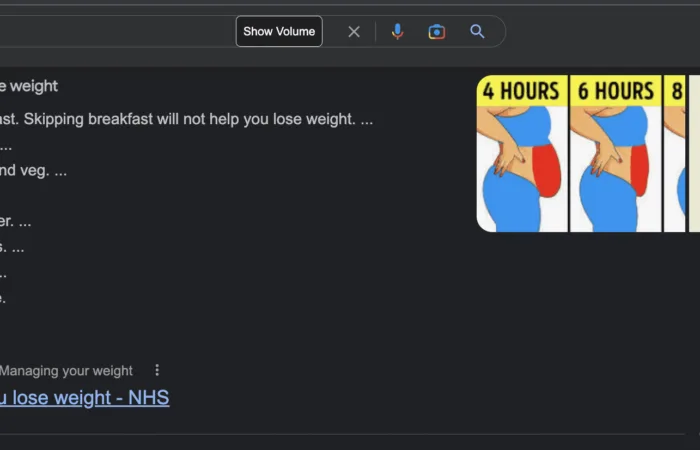700x450 pixels.
Task: Click the 'Managing your weight' breadcrumb text
Action: pos(66,371)
